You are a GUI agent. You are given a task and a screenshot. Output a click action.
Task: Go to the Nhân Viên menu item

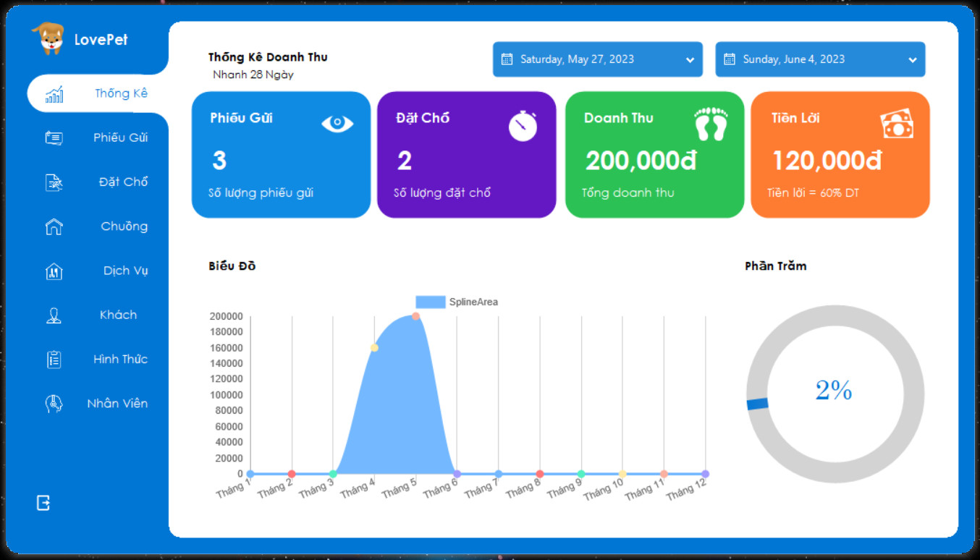point(117,404)
